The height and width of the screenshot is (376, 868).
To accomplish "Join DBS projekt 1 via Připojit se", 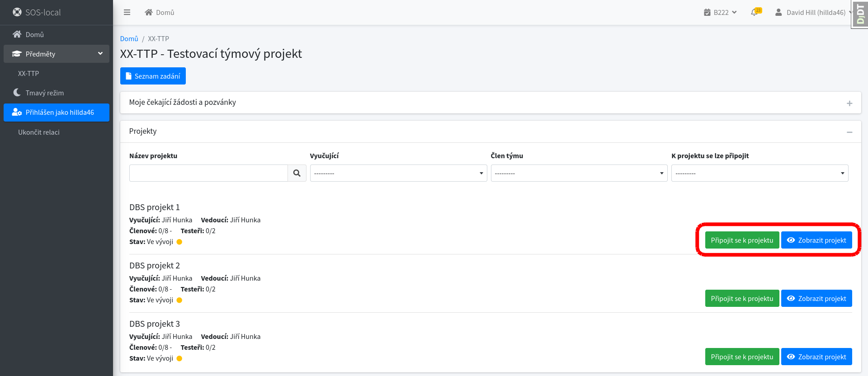I will [x=742, y=240].
